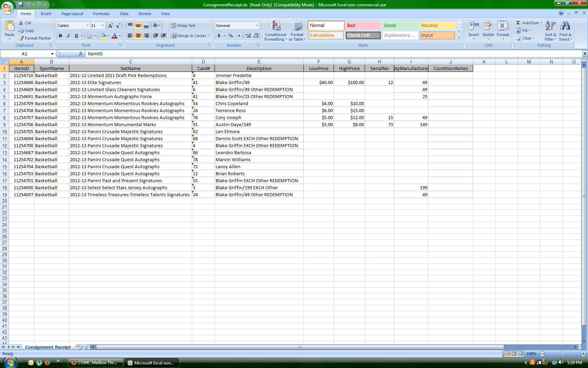Apply borders to the cell
Viewport: 588px width, 368px height.
pos(90,36)
